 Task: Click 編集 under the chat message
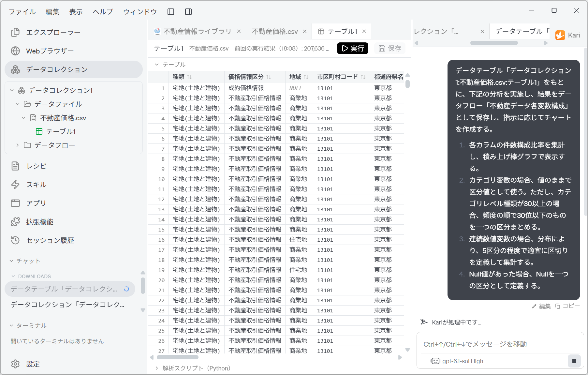point(541,306)
